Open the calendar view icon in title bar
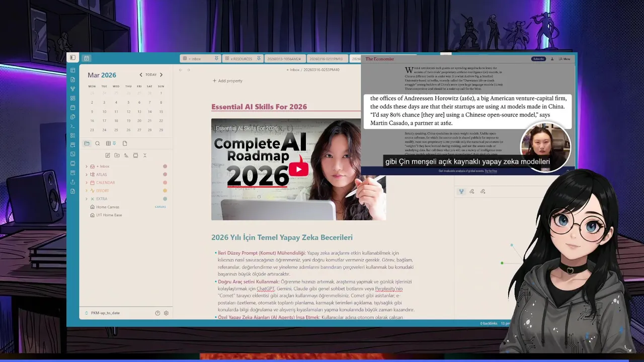 (87, 58)
